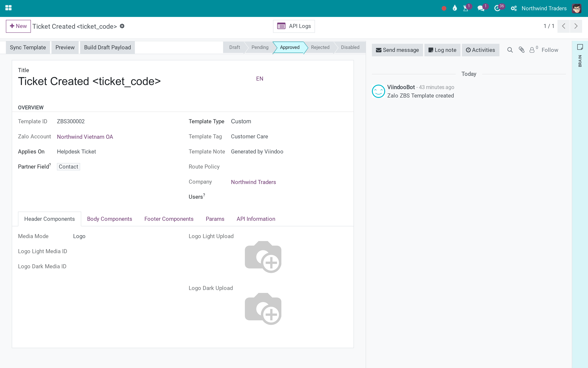Image resolution: width=588 pixels, height=368 pixels.
Task: Search messages with magnifier icon in chatter
Action: (510, 50)
